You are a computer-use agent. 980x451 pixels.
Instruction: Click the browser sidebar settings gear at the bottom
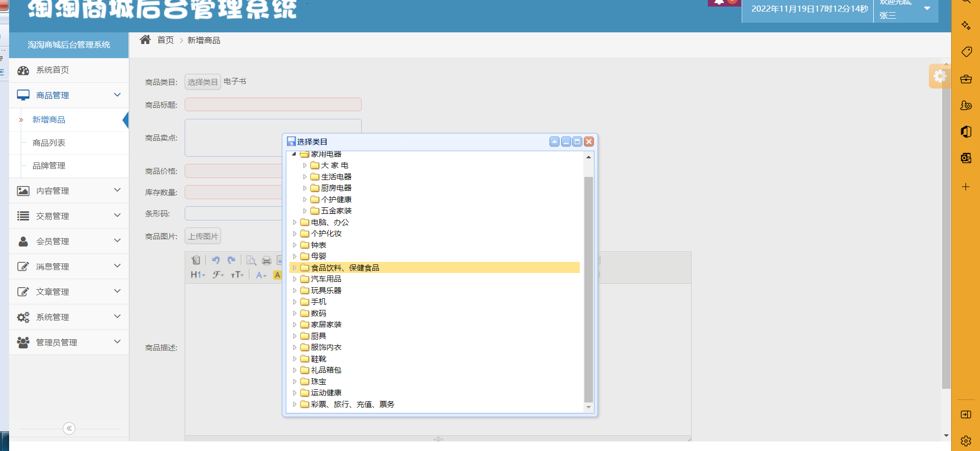pyautogui.click(x=966, y=441)
